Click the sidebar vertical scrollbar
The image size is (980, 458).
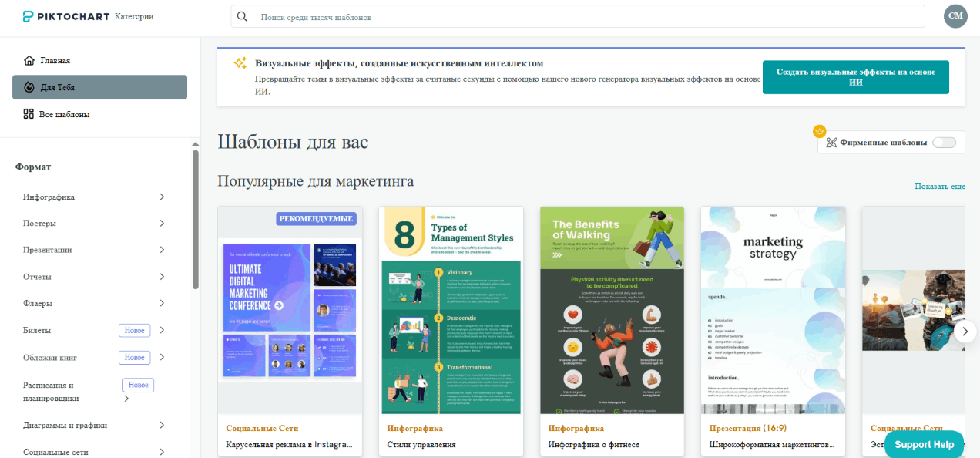[x=196, y=220]
